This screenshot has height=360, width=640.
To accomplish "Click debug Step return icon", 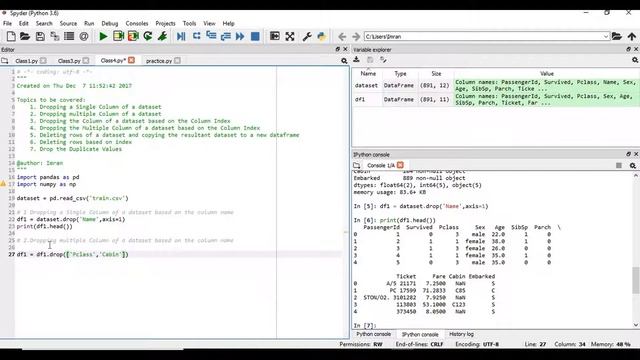I will click(226, 36).
